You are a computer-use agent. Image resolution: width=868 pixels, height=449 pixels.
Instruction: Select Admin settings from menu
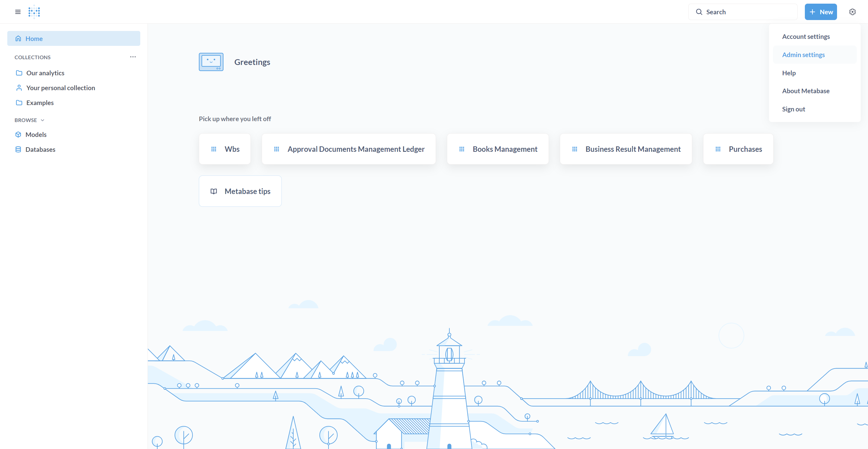[815, 55]
